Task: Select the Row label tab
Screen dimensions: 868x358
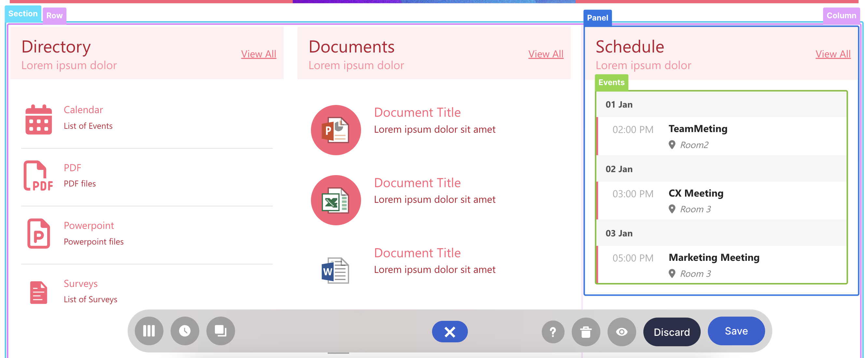Action: coord(54,16)
